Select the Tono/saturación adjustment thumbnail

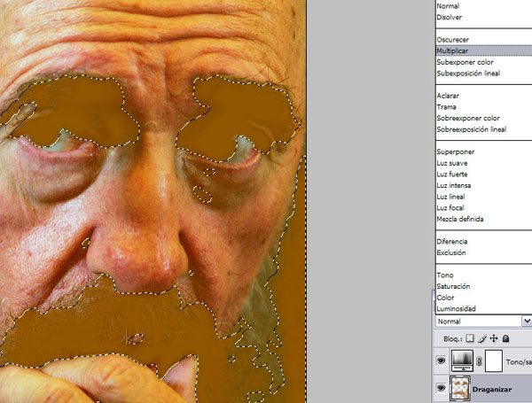(462, 360)
